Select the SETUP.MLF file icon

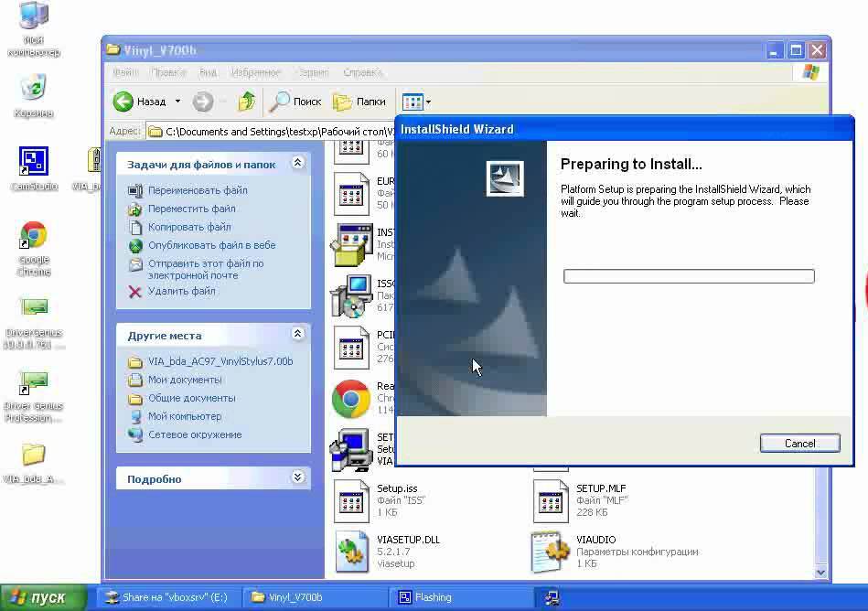point(551,501)
